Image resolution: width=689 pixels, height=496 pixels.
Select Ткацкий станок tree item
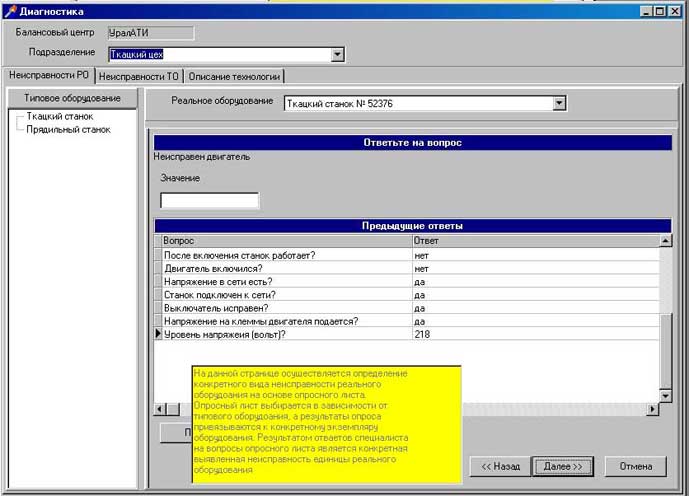(x=59, y=116)
